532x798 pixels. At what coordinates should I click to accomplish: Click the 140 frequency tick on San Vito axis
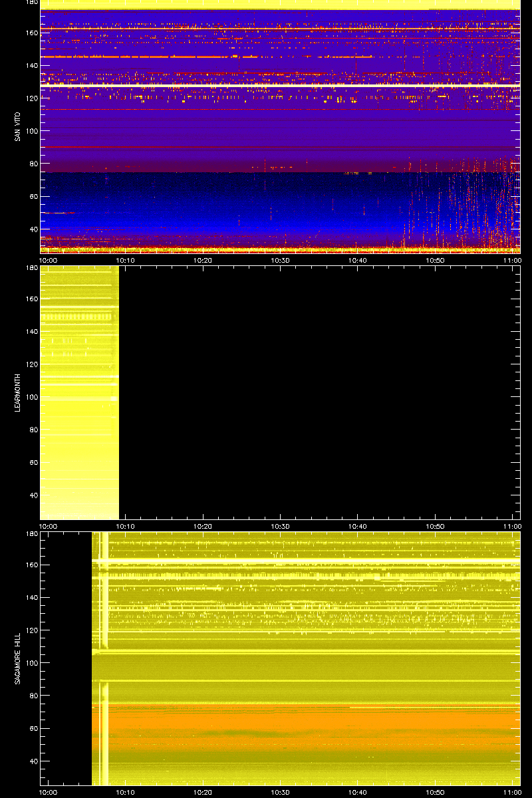click(31, 65)
